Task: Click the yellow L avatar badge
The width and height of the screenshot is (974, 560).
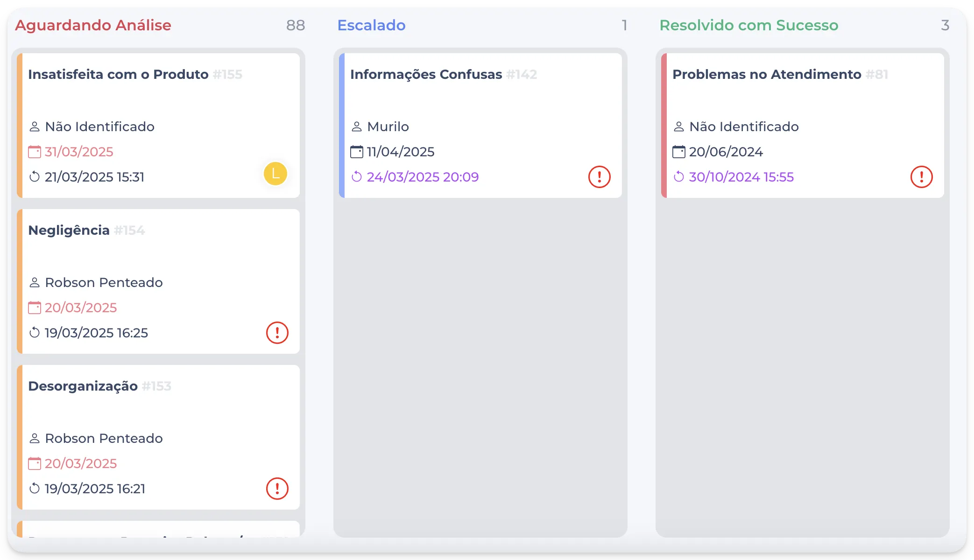Action: coord(275,174)
